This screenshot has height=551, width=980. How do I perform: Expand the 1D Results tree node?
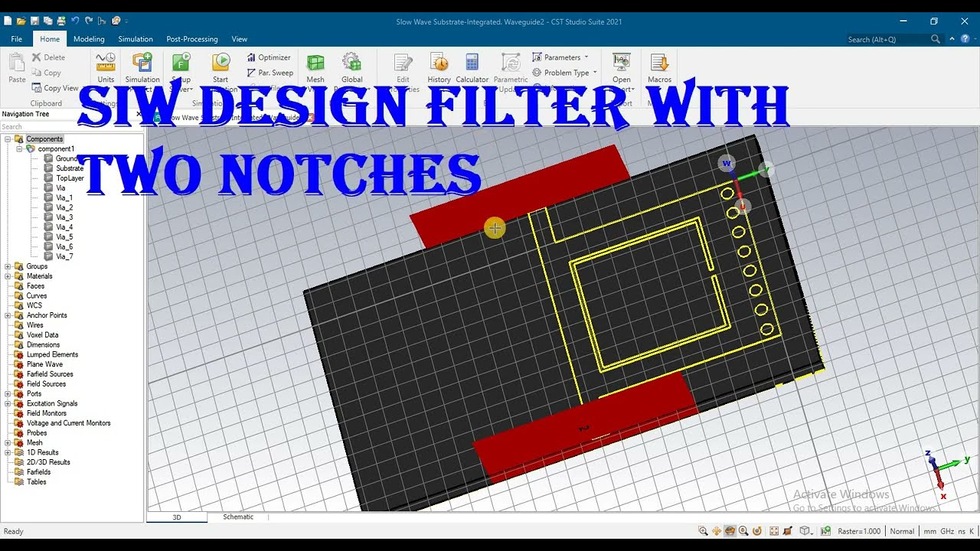click(x=8, y=452)
